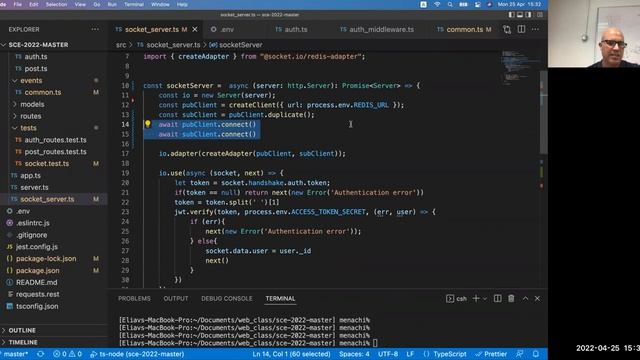
Task: Kill the terminal with the trash icon
Action: tap(511, 298)
